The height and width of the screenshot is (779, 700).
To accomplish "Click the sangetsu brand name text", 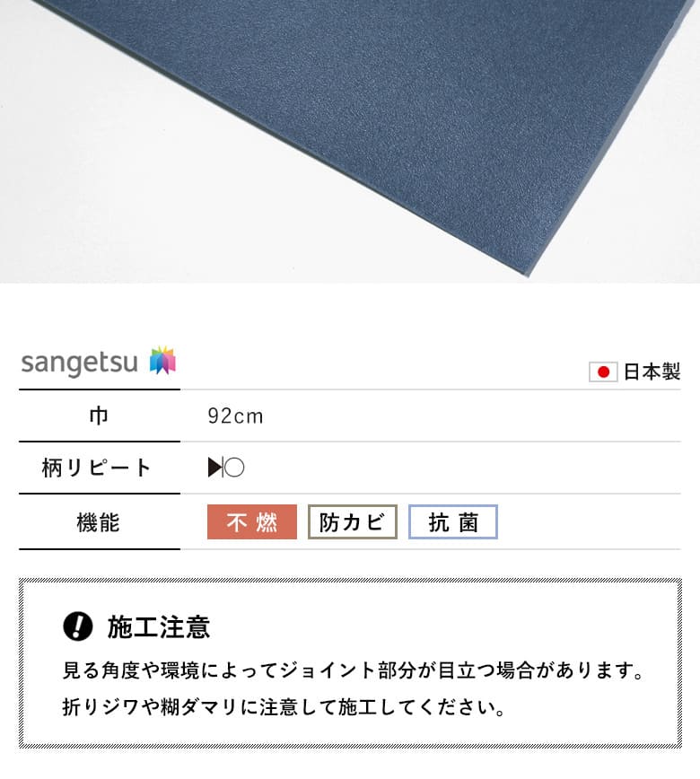I will click(x=80, y=363).
